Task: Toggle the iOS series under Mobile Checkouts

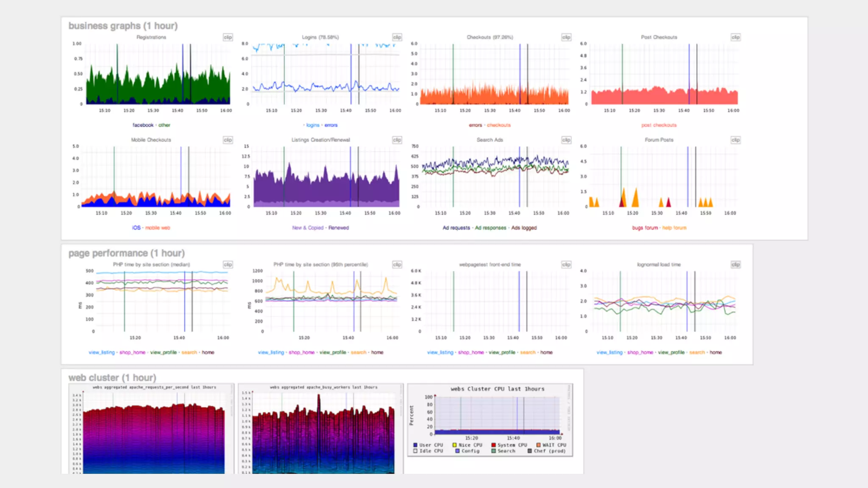Action: click(136, 228)
